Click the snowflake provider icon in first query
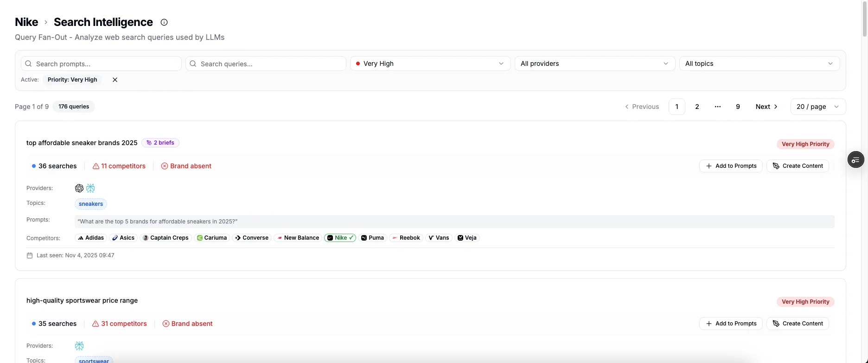The image size is (868, 363). 90,188
